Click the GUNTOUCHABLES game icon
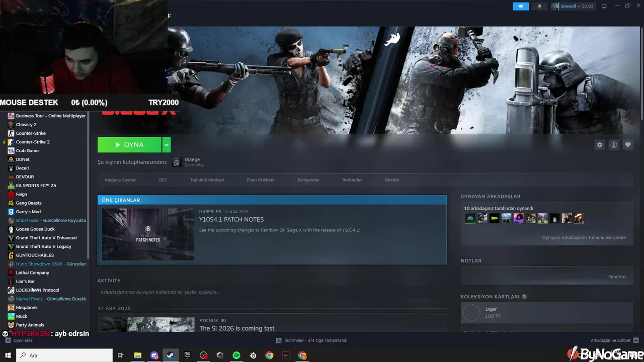Image resolution: width=644 pixels, height=362 pixels. pyautogui.click(x=11, y=255)
